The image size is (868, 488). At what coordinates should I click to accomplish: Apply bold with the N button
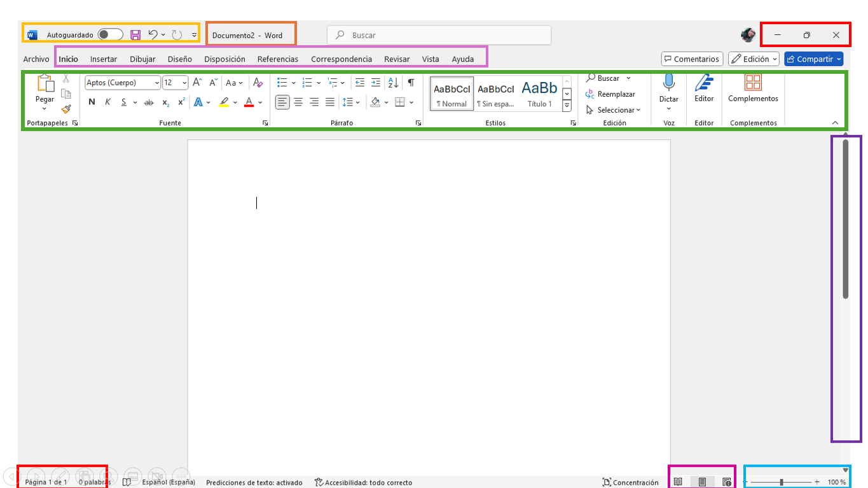(x=92, y=102)
